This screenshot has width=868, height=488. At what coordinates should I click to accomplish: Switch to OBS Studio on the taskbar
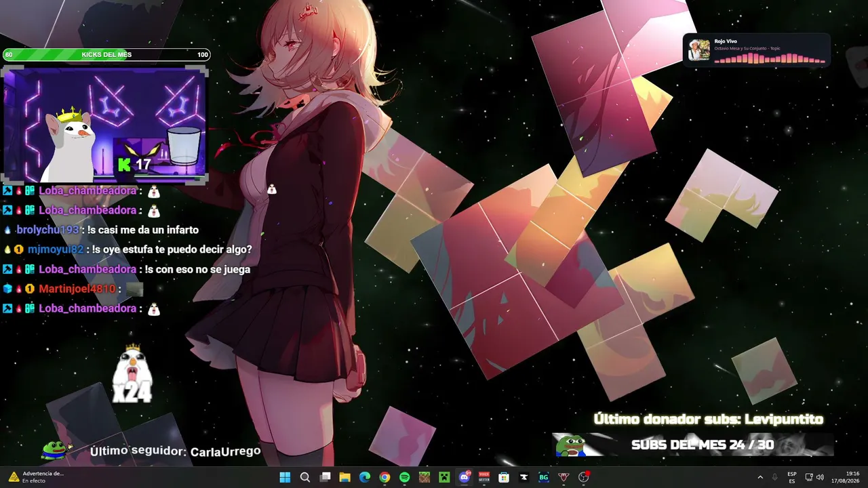click(584, 477)
